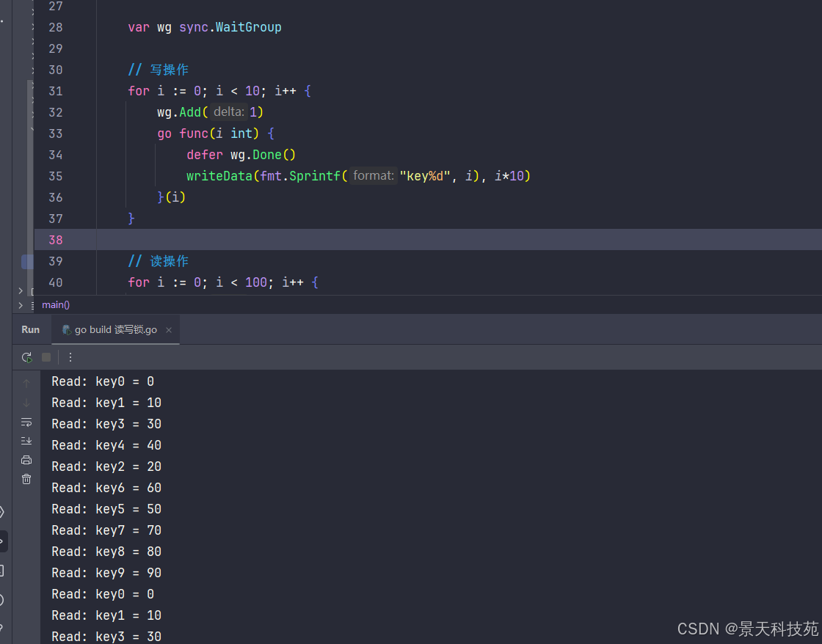Expand the upper collapsed chevron above main()

[21, 290]
